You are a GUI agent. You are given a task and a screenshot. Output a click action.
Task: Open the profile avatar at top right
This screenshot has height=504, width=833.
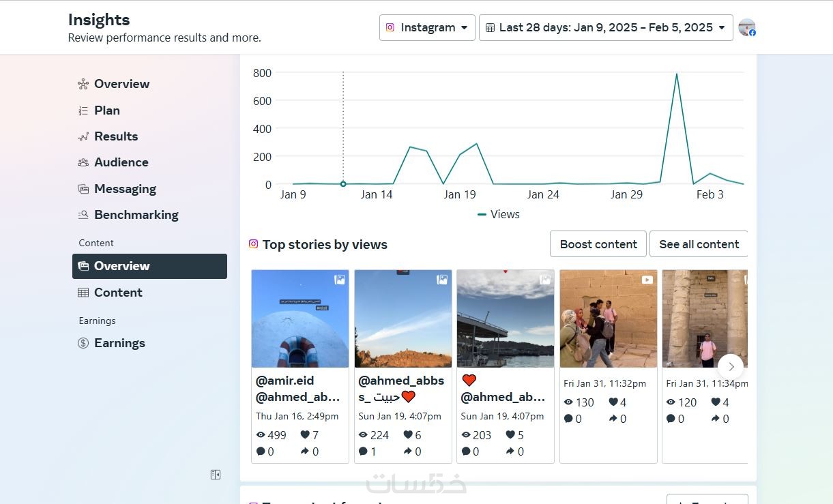pos(746,28)
